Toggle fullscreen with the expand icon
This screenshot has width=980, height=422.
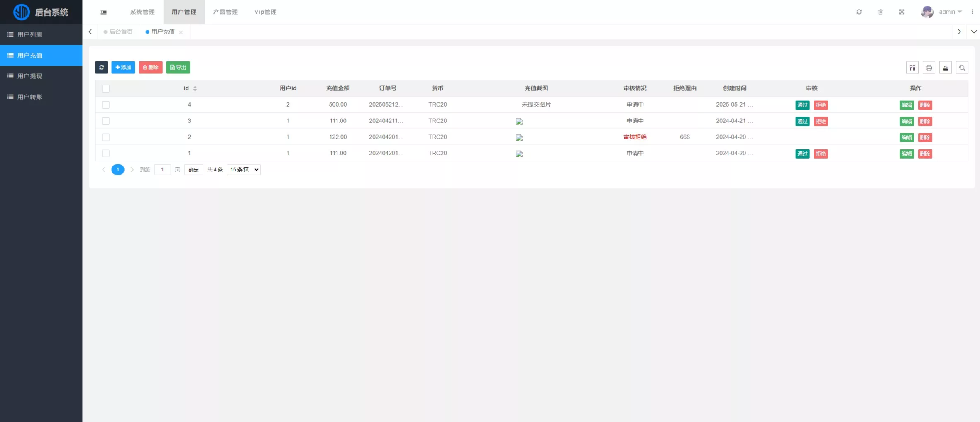pyautogui.click(x=902, y=12)
